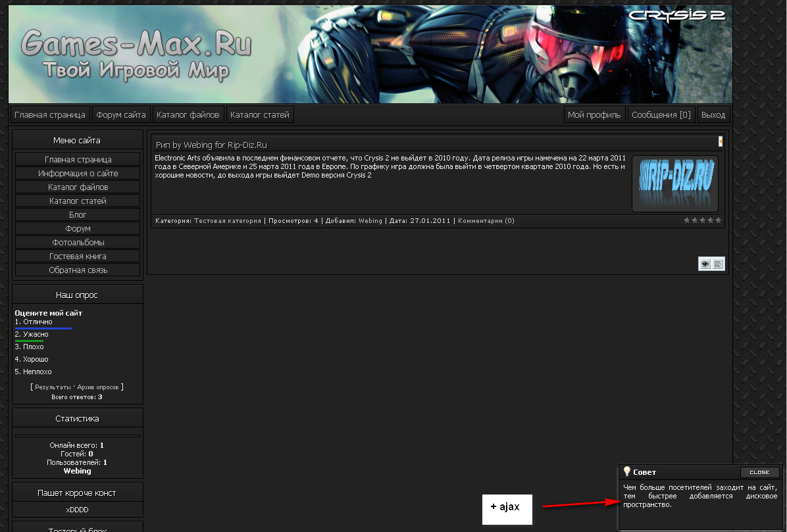Give the post a five-star rating
Image resolution: width=787 pixels, height=532 pixels.
[x=719, y=220]
